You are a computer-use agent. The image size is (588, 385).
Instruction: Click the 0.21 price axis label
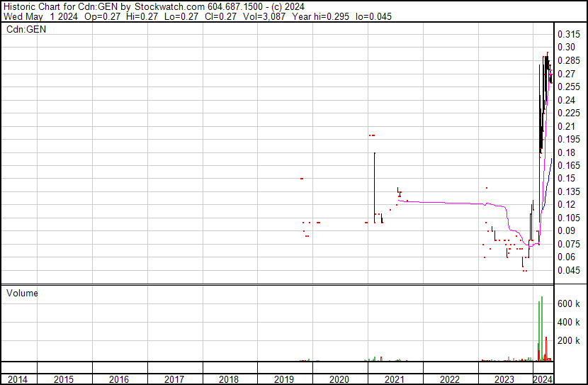point(566,126)
